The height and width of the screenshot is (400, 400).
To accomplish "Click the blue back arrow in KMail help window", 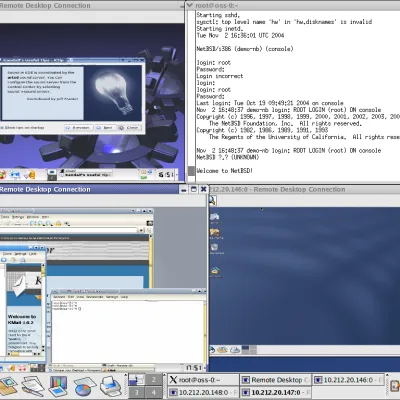I will point(4,260).
